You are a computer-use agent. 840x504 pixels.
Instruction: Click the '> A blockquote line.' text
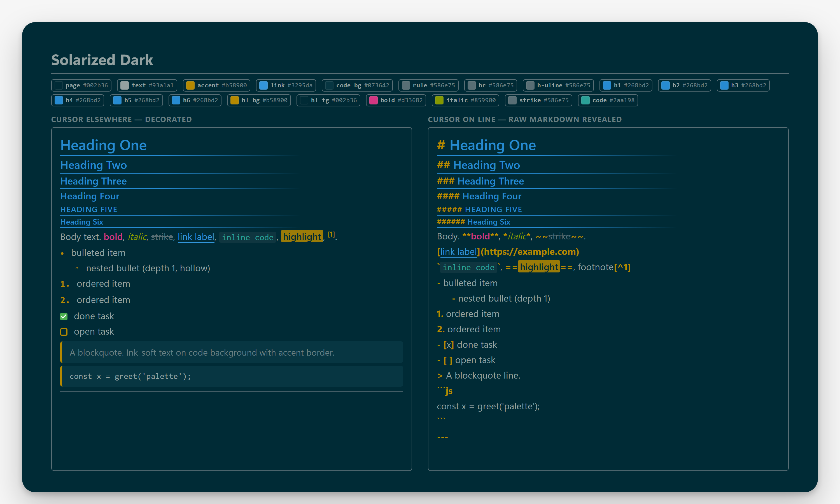[x=479, y=376]
